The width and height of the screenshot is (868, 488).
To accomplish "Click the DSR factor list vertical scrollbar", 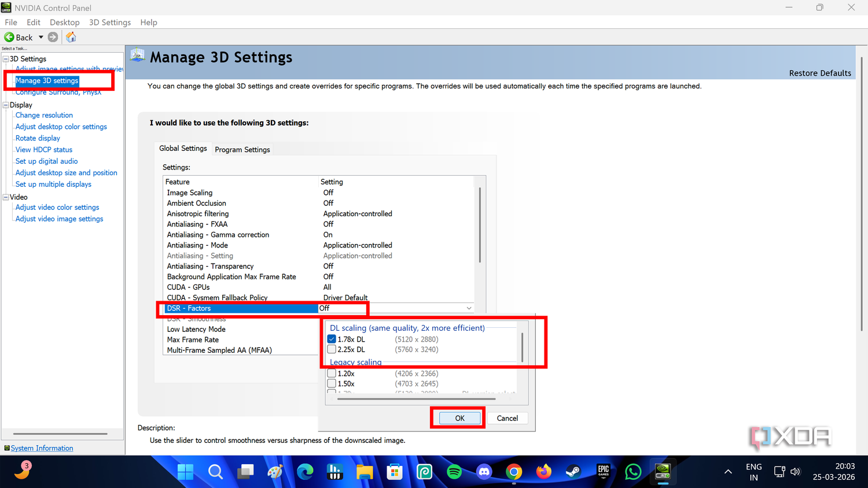I will point(523,347).
